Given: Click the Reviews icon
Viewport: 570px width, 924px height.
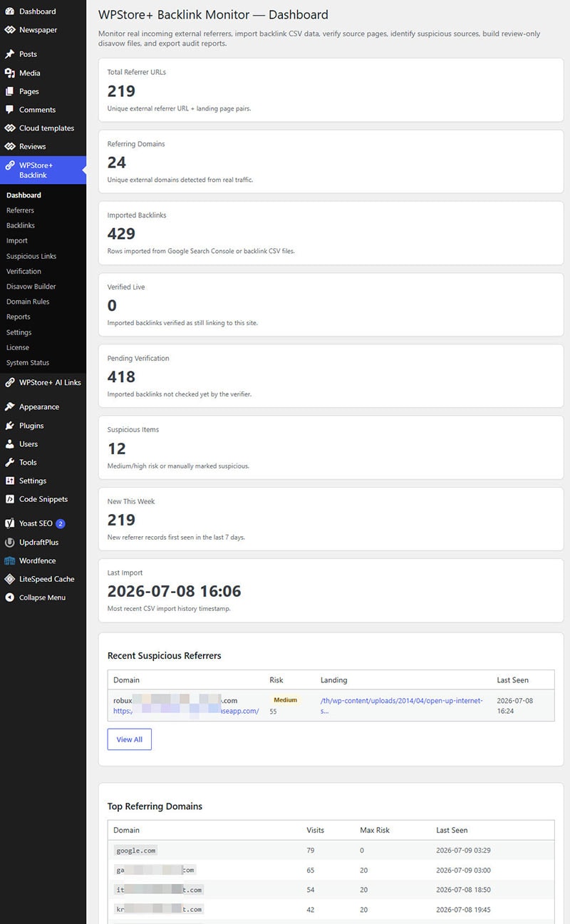Looking at the screenshot, I should click(9, 146).
